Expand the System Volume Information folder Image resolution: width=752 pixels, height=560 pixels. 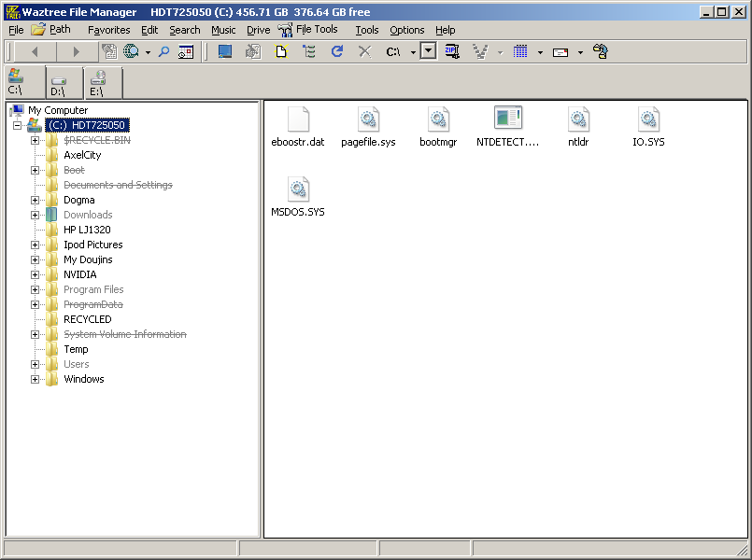tap(35, 334)
